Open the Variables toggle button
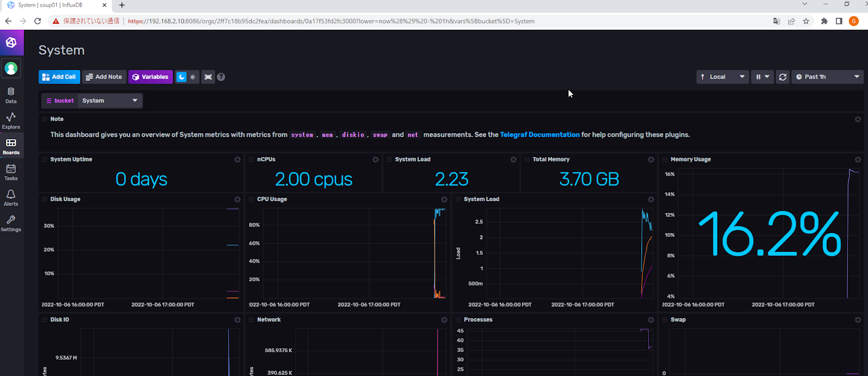Viewport: 868px width, 376px height. [150, 77]
